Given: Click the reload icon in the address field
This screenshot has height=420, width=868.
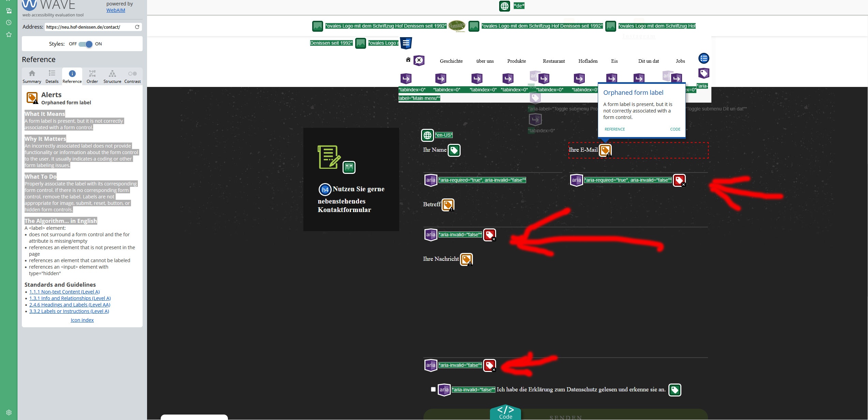Looking at the screenshot, I should (137, 27).
